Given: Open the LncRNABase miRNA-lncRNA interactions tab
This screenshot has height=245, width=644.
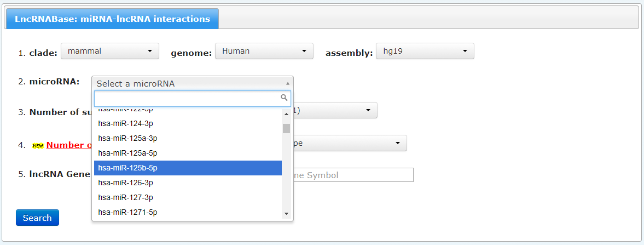Looking at the screenshot, I should point(112,19).
